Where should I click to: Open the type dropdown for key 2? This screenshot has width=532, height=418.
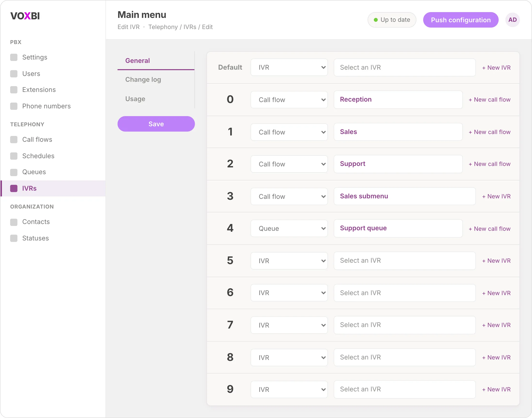(x=289, y=164)
